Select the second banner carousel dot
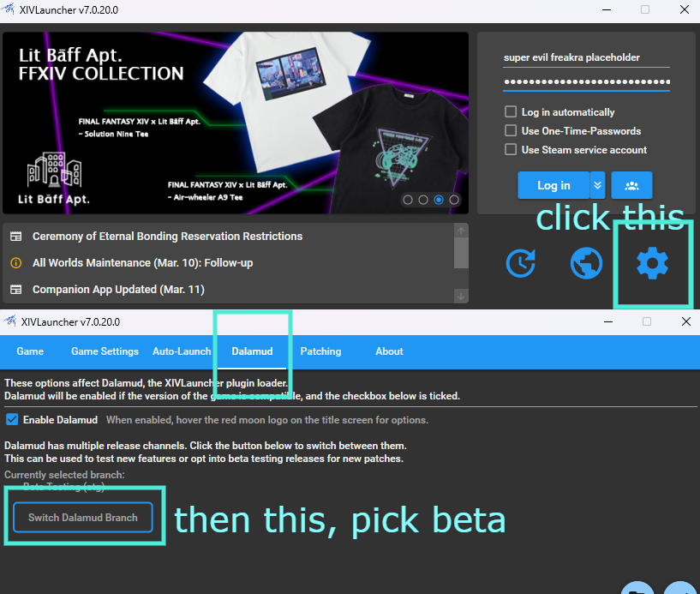 (423, 200)
